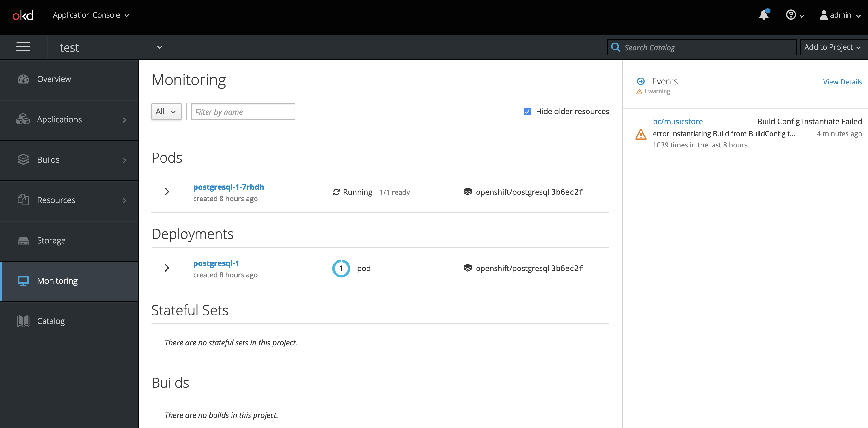
Task: Click the Monitoring panel icon in sidebar
Action: point(23,281)
